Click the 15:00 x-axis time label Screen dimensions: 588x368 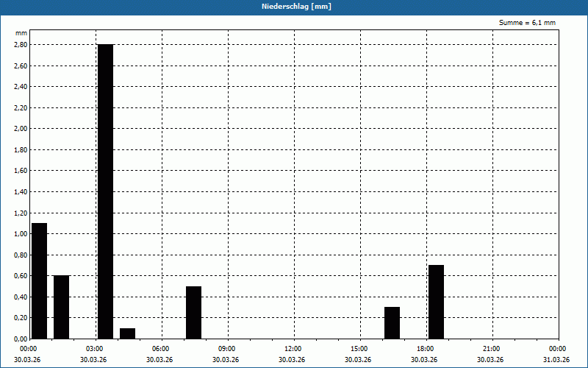tap(360, 349)
